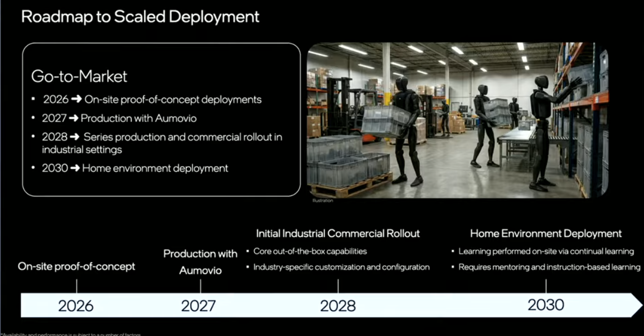Click the arrowhead at the timeline's right end

tap(636, 305)
